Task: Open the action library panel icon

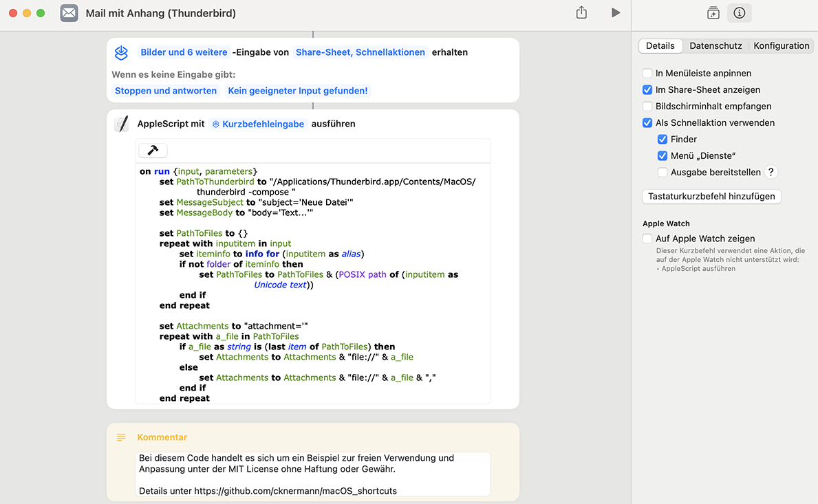Action: (x=713, y=12)
